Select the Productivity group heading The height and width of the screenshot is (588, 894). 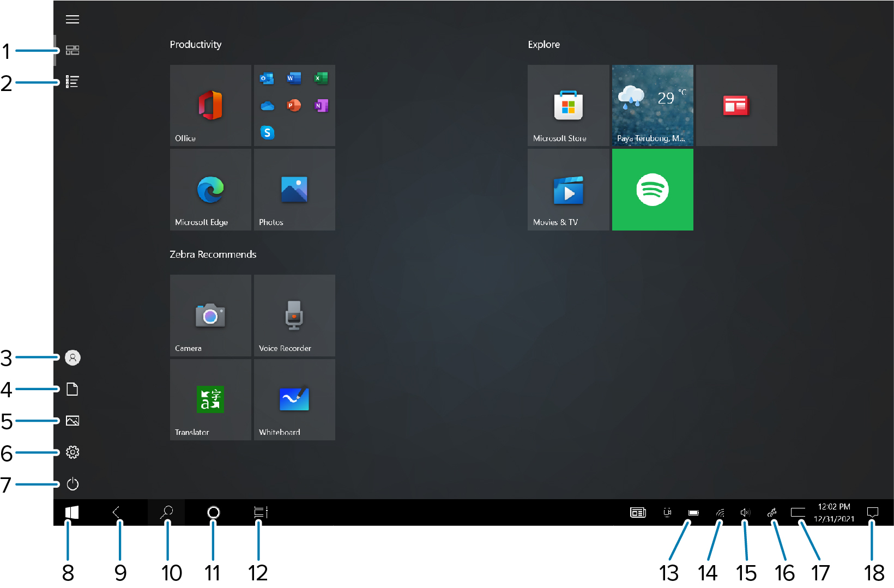coord(196,45)
